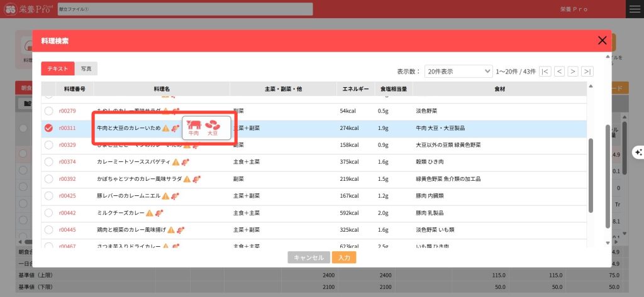Switch to the 写真 tab
This screenshot has height=297, width=644.
pyautogui.click(x=86, y=68)
